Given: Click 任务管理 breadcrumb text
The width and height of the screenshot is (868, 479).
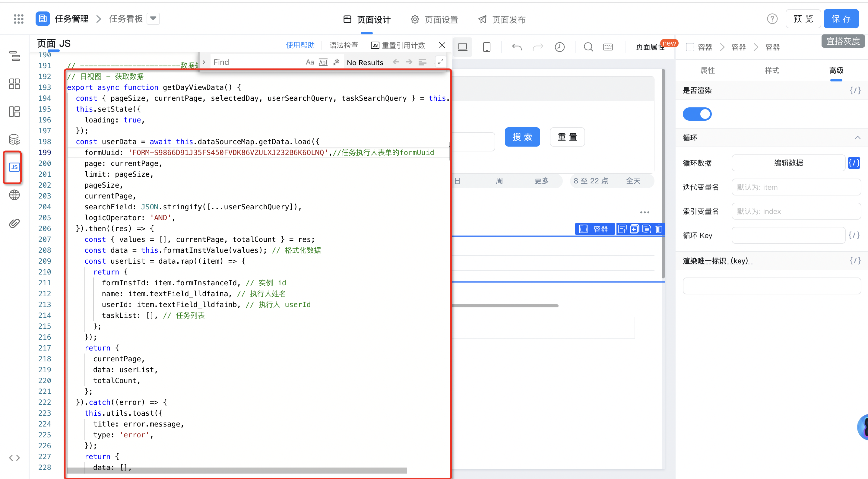Looking at the screenshot, I should coord(72,19).
